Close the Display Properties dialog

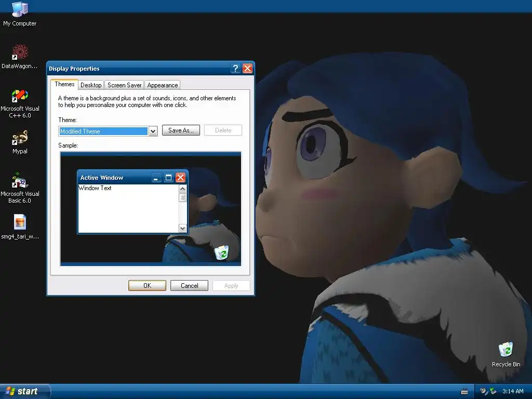[248, 68]
